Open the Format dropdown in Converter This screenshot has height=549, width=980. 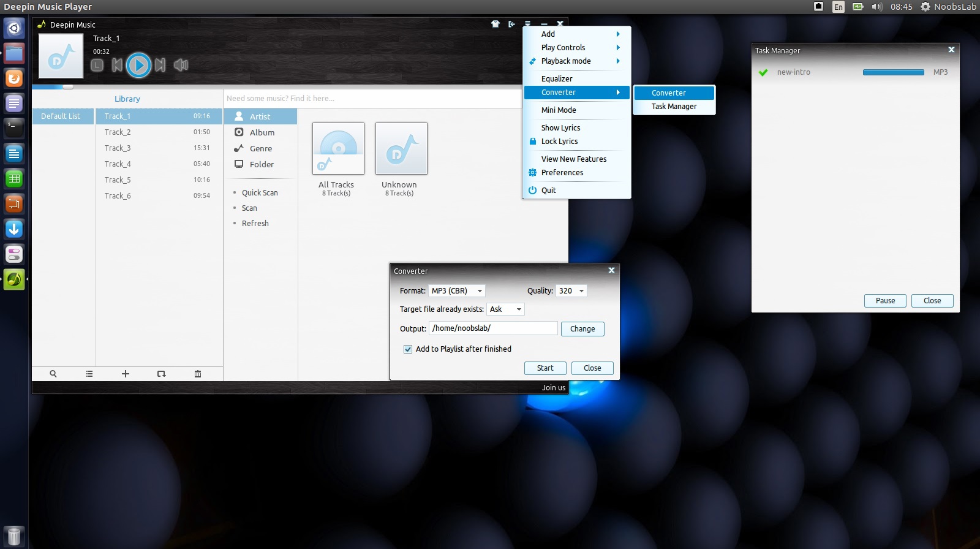click(x=457, y=290)
